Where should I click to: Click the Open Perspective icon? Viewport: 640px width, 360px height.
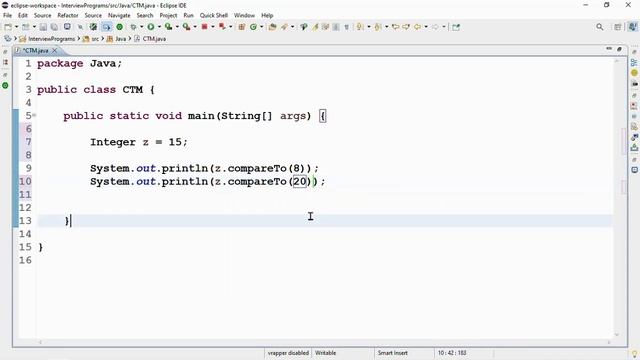618,27
